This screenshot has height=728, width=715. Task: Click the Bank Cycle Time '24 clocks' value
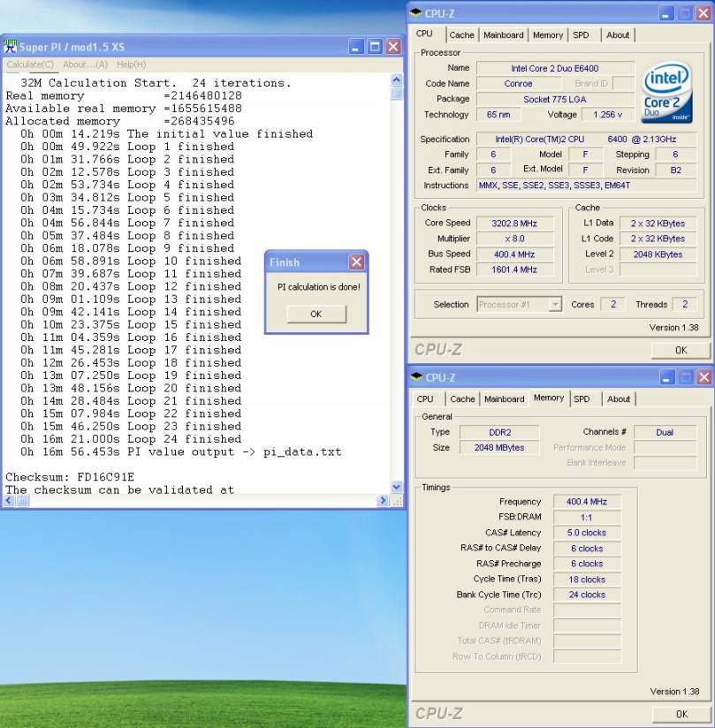pyautogui.click(x=587, y=595)
